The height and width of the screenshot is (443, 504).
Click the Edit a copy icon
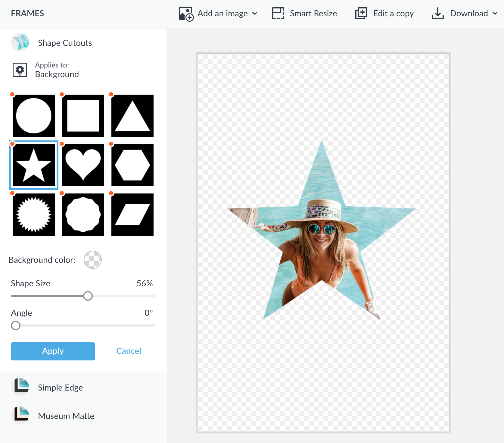click(x=361, y=14)
